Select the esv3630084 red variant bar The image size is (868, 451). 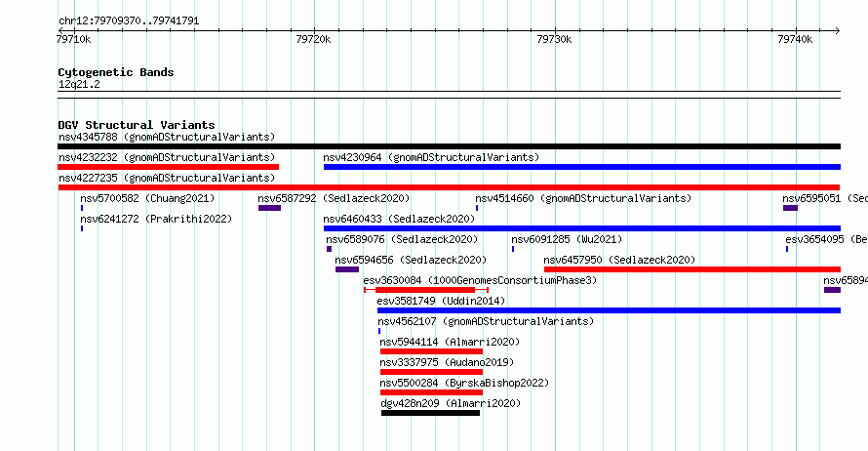tap(425, 290)
